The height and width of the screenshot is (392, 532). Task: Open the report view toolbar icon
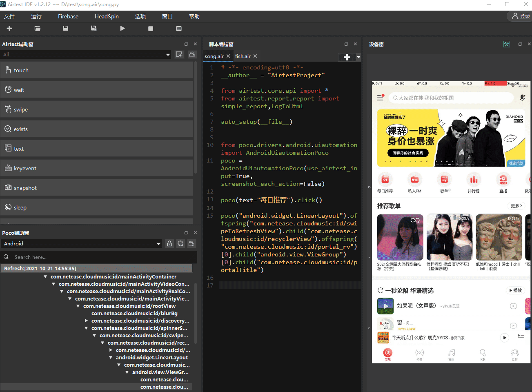[x=179, y=29]
